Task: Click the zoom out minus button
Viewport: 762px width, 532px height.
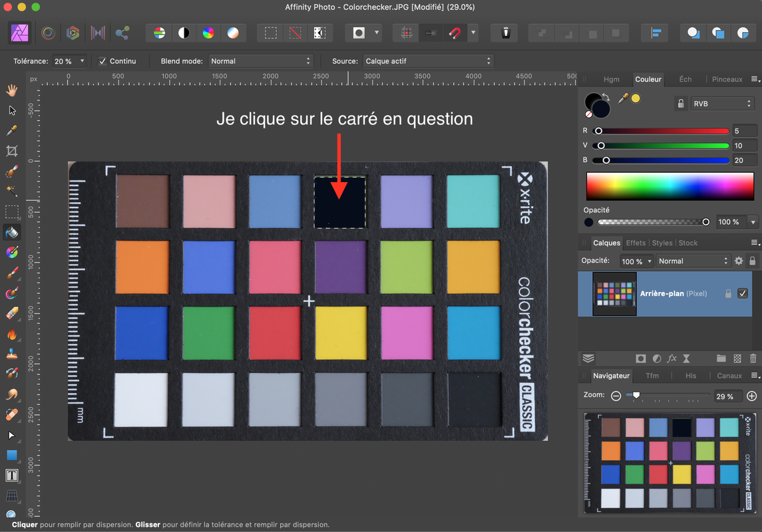Action: (616, 396)
